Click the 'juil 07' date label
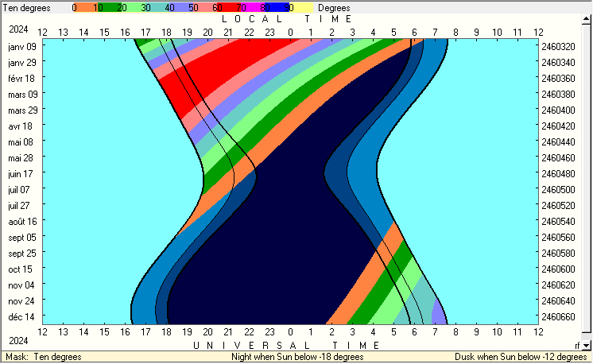This screenshot has width=593, height=364. (19, 190)
